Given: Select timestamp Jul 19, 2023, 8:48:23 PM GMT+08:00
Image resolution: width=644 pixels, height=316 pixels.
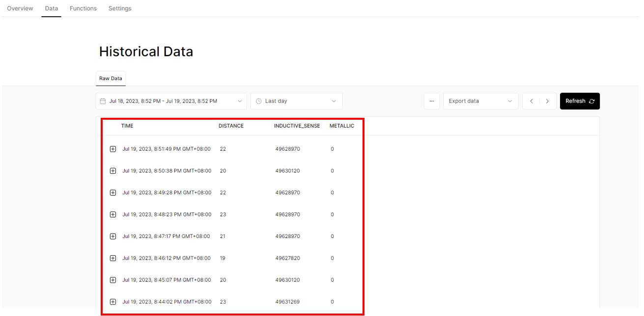Looking at the screenshot, I should pyautogui.click(x=167, y=214).
